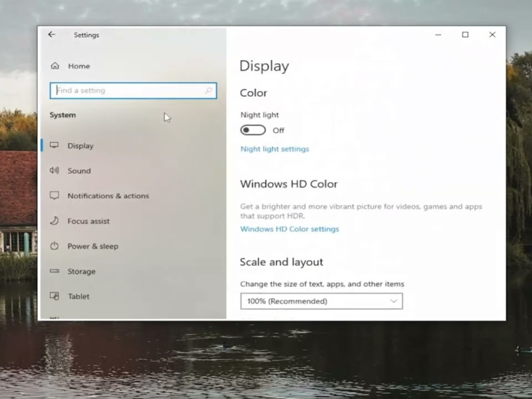The image size is (532, 399).
Task: Select Sound in the sidebar
Action: pyautogui.click(x=134, y=171)
